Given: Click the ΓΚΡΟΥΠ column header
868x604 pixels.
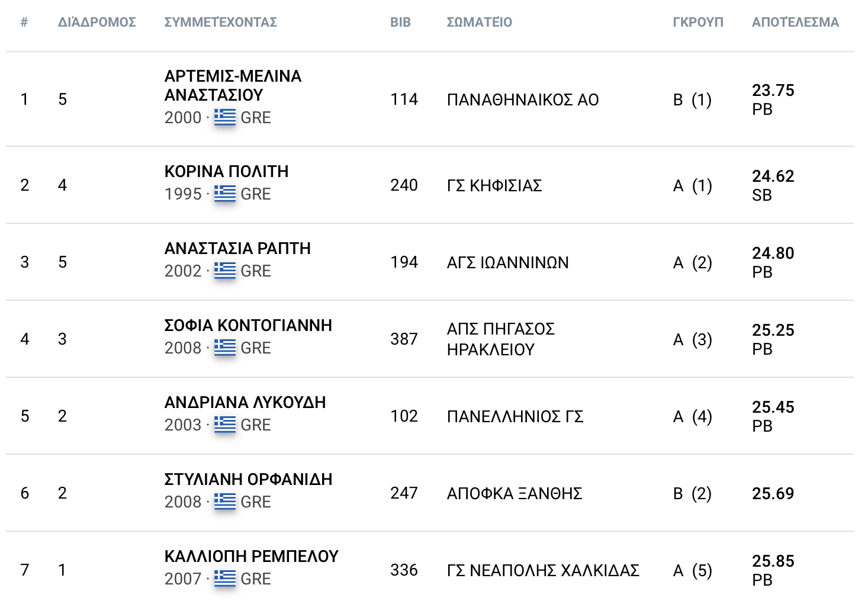Looking at the screenshot, I should (698, 23).
